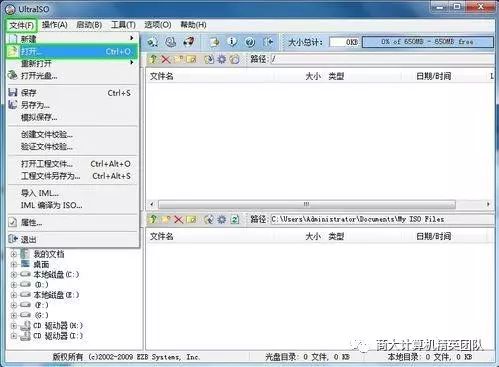Click rename icon in local pane toolbar

tap(191, 219)
